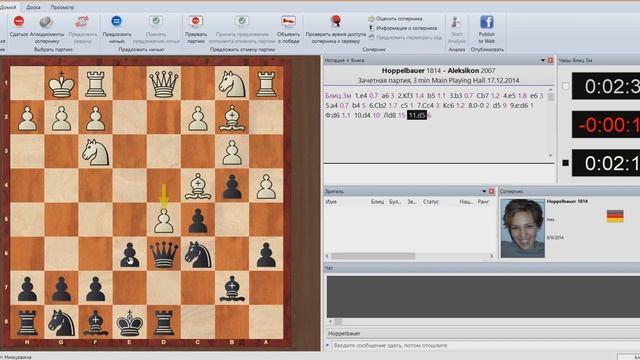Select the white queen on d1
Image resolution: width=640 pixels, height=360 pixels.
point(164,84)
